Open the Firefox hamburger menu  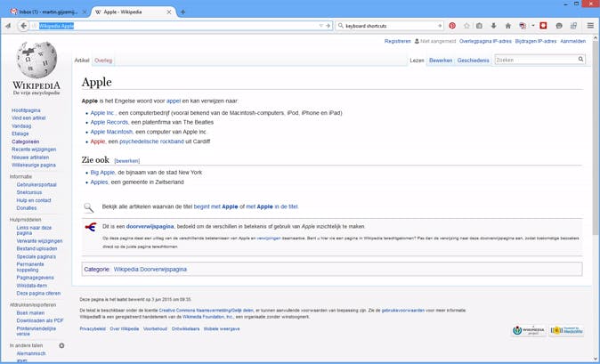point(590,26)
